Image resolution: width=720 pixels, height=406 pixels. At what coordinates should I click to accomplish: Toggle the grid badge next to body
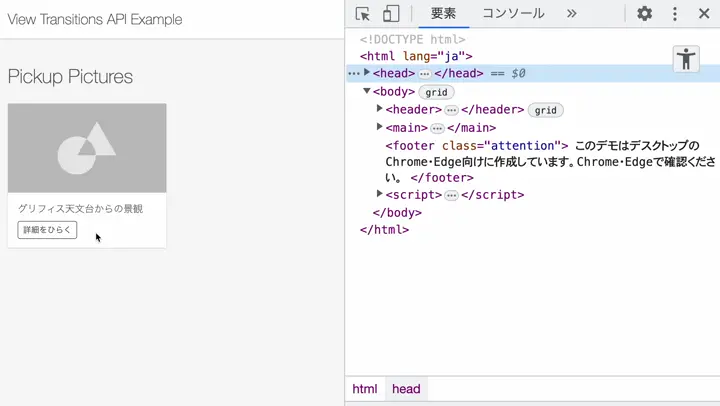tap(436, 92)
